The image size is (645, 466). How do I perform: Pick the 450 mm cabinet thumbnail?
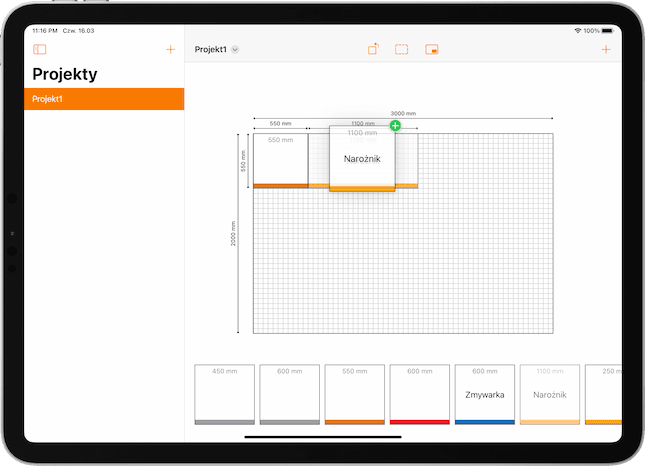point(225,394)
